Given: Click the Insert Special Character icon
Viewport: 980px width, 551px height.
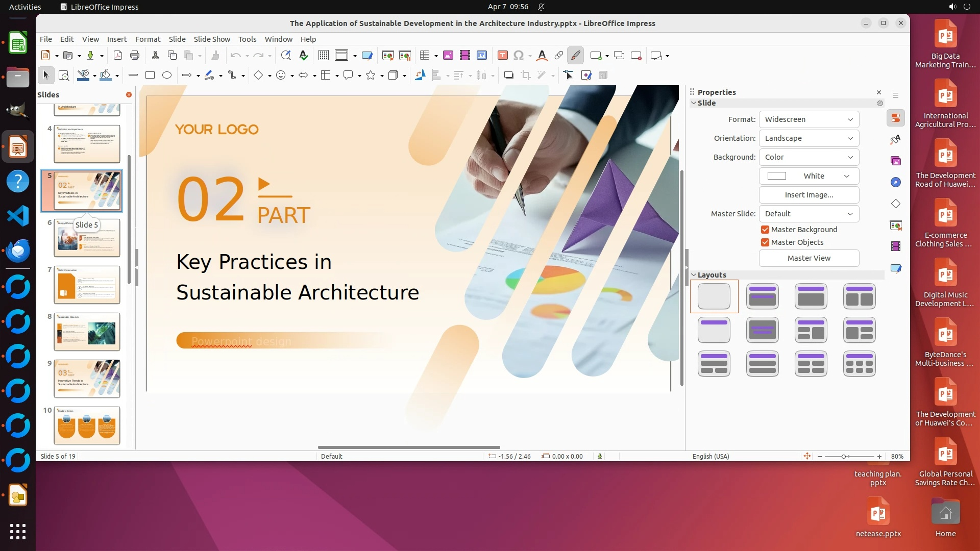Looking at the screenshot, I should coord(519,56).
